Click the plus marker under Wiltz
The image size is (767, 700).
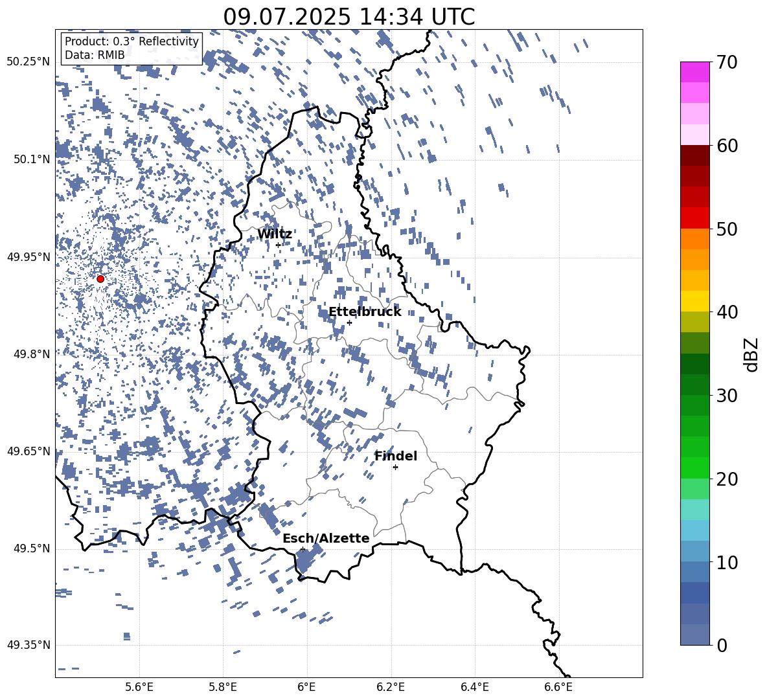coord(279,245)
